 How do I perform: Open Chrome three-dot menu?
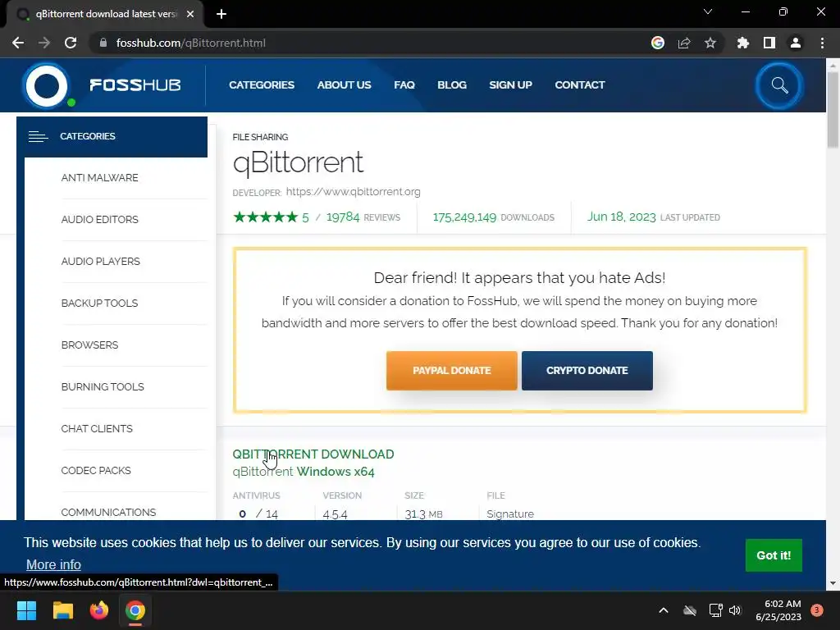point(822,43)
